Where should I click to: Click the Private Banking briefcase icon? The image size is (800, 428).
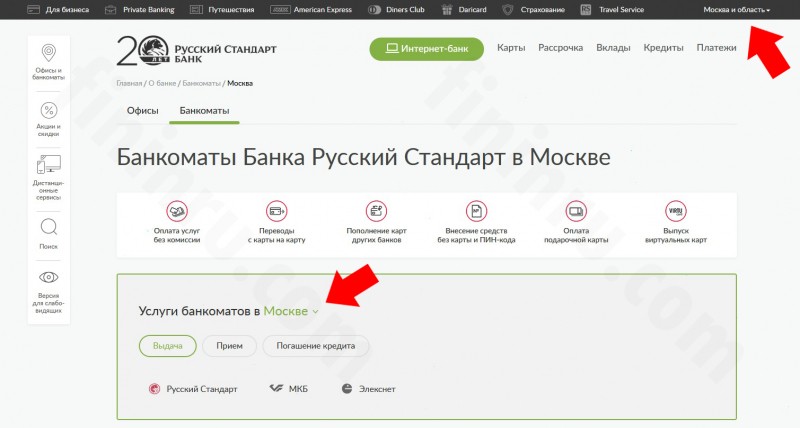point(110,9)
